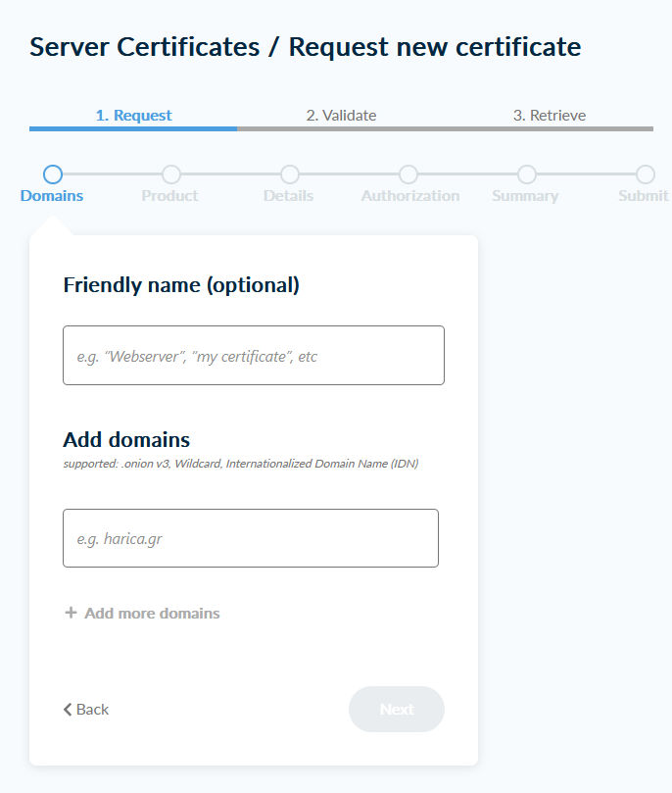Click the Domains step circle marker
672x793 pixels.
pos(53,174)
